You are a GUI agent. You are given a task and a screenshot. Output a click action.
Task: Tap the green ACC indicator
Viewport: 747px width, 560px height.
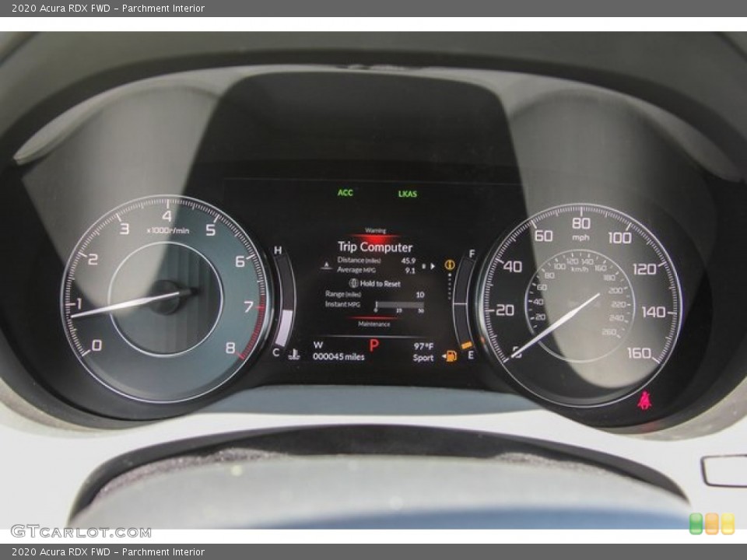(x=345, y=193)
